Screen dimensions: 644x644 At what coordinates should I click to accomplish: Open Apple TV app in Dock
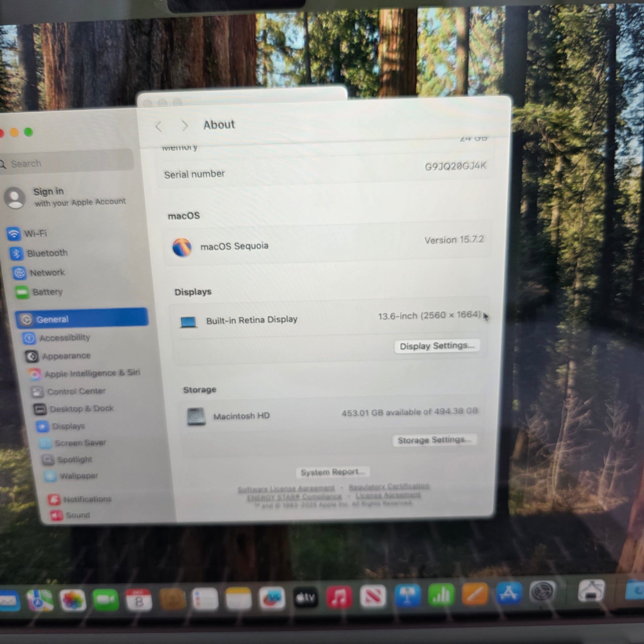pyautogui.click(x=305, y=597)
